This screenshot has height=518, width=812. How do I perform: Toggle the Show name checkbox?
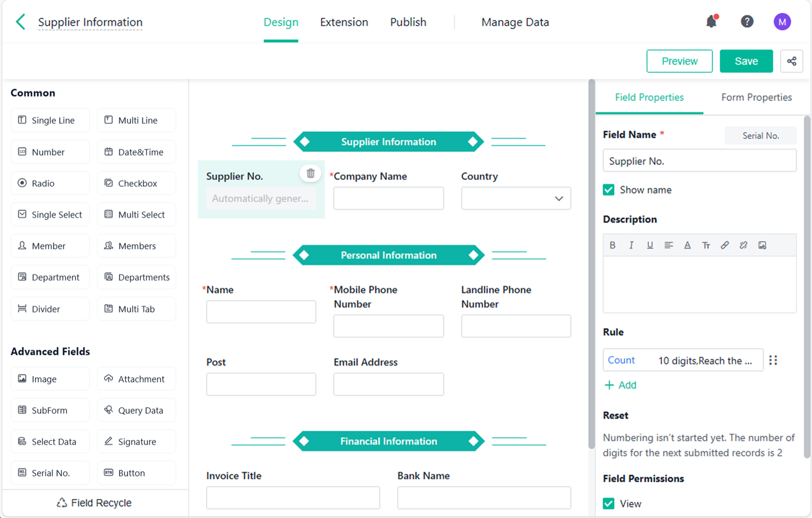[x=609, y=190]
